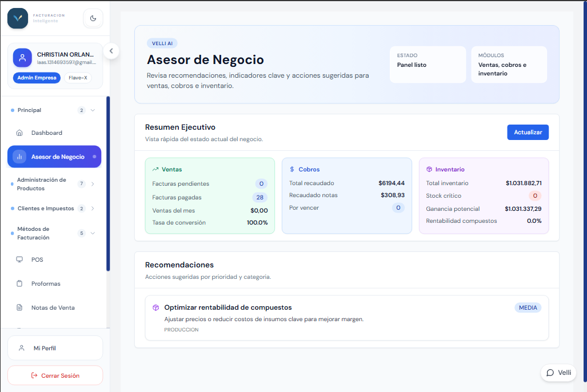This screenshot has height=392, width=587.
Task: Open Proformas menu item
Action: (x=54, y=284)
